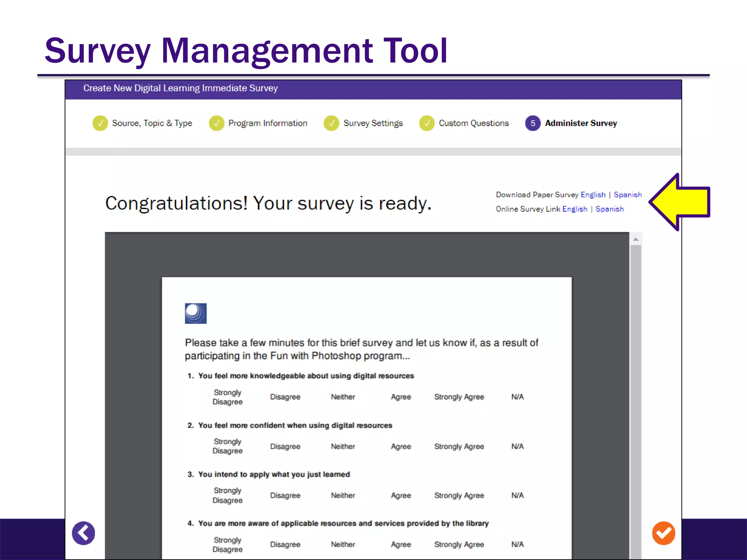747x560 pixels.
Task: Download the paper survey in English
Action: click(593, 195)
